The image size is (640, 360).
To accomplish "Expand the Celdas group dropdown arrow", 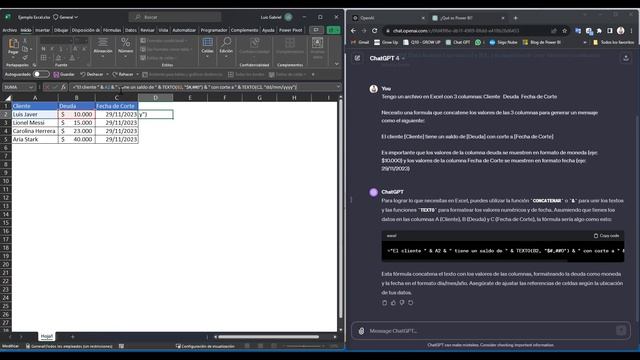I will pyautogui.click(x=207, y=56).
